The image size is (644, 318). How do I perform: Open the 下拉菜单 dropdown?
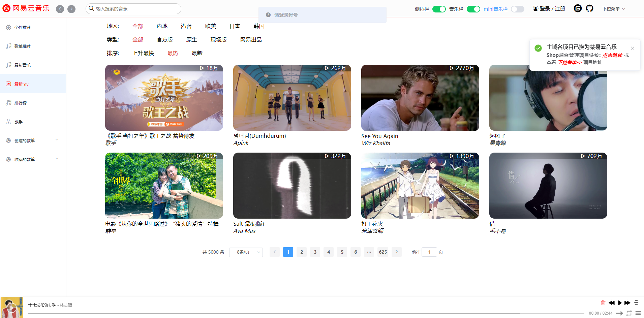click(614, 9)
